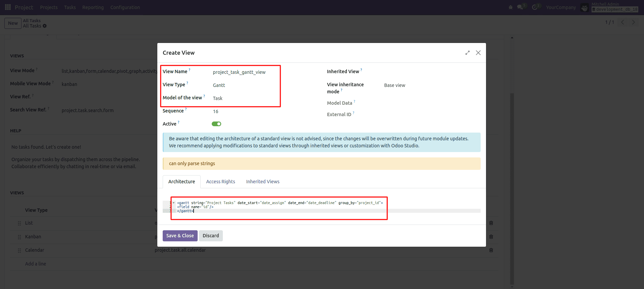The height and width of the screenshot is (289, 644).
Task: Open the Tasks menu
Action: 70,7
